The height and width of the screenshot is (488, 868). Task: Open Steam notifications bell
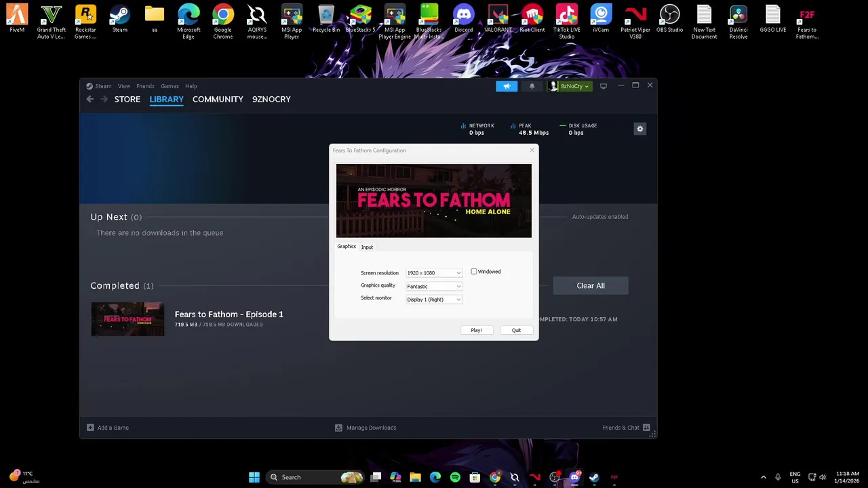click(x=532, y=86)
